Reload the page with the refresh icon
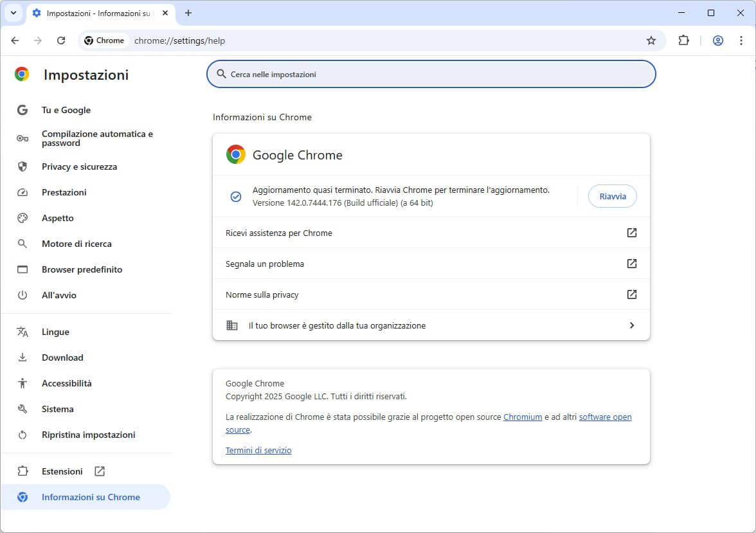Viewport: 756px width, 533px height. 61,41
